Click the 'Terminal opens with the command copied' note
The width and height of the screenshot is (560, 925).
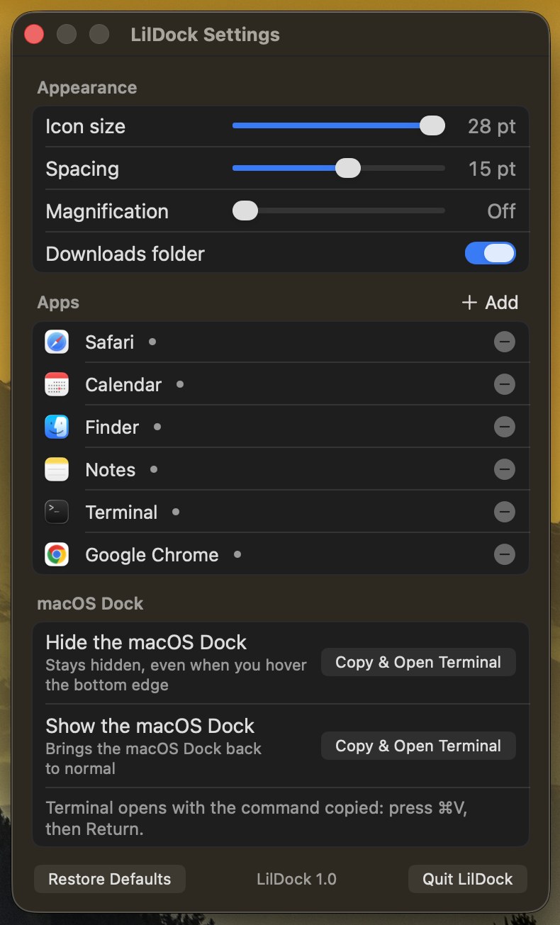(255, 818)
